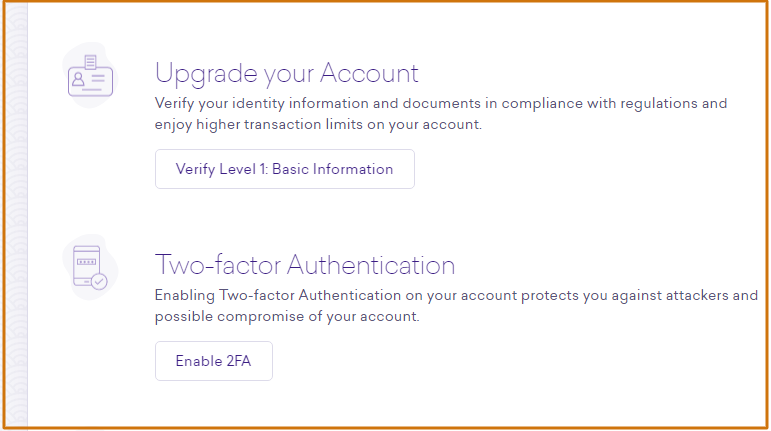Click the checkmark badge on the phone icon
The height and width of the screenshot is (431, 771).
point(99,282)
